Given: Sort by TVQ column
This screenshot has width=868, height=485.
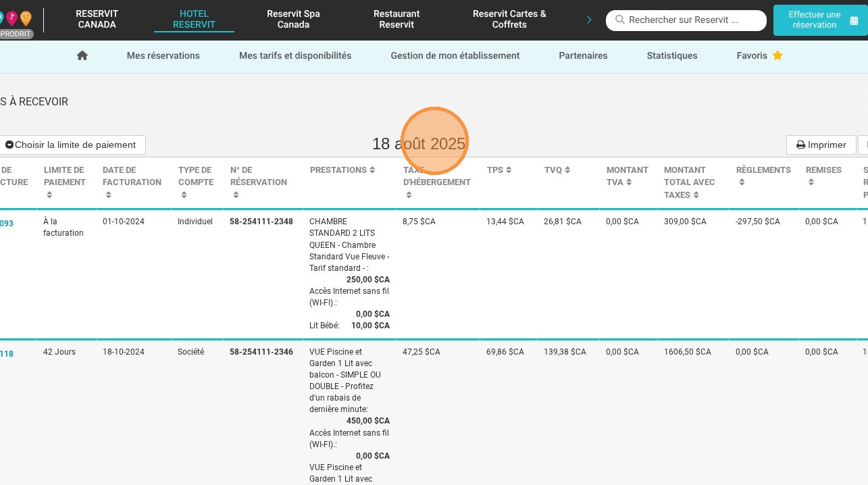Looking at the screenshot, I should click(x=567, y=170).
